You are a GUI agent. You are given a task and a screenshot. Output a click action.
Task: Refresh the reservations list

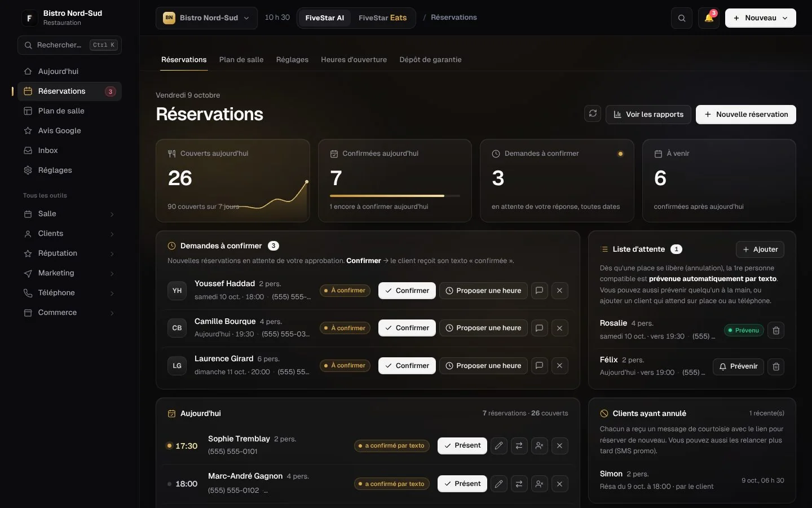593,114
